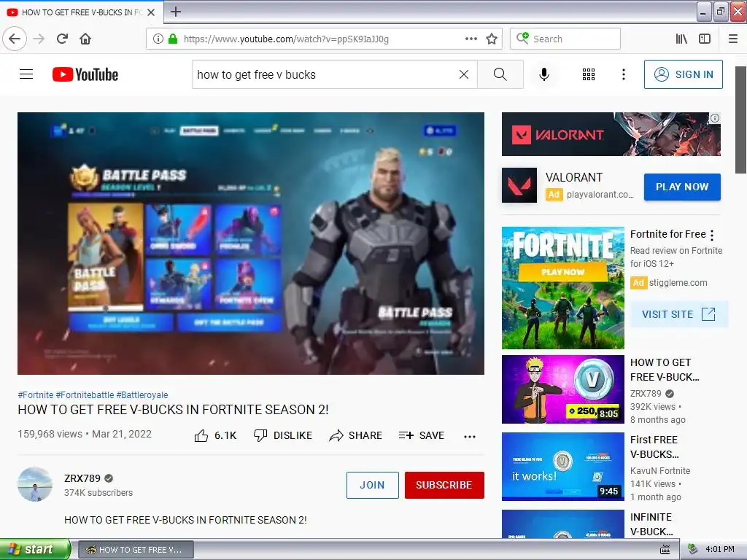Click the DISLIKE button
The width and height of the screenshot is (747, 560).
point(283,435)
